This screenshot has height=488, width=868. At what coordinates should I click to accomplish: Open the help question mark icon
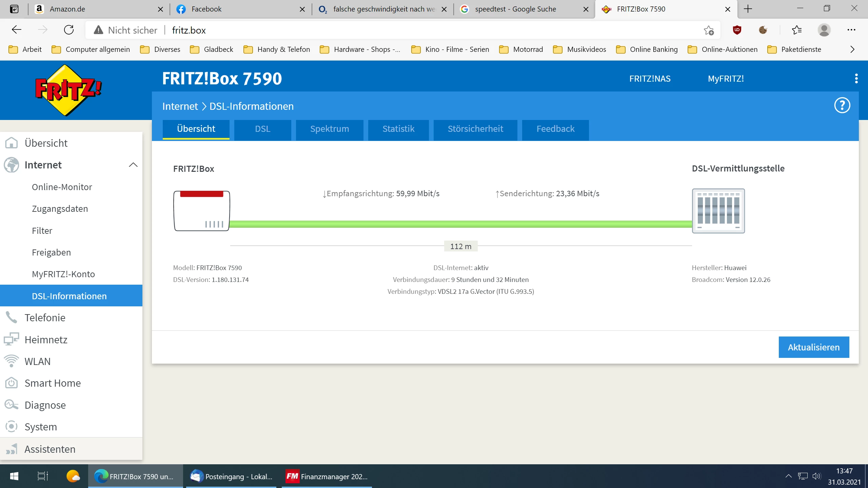pos(842,105)
